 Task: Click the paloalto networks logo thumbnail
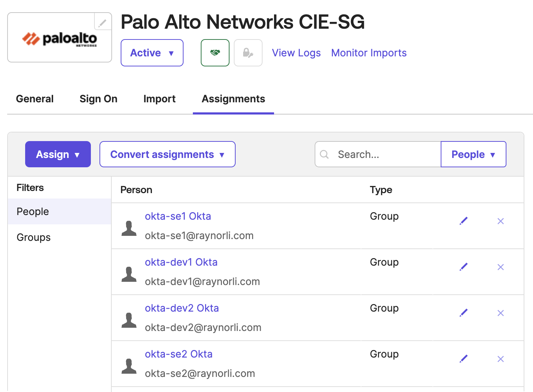[x=60, y=39]
